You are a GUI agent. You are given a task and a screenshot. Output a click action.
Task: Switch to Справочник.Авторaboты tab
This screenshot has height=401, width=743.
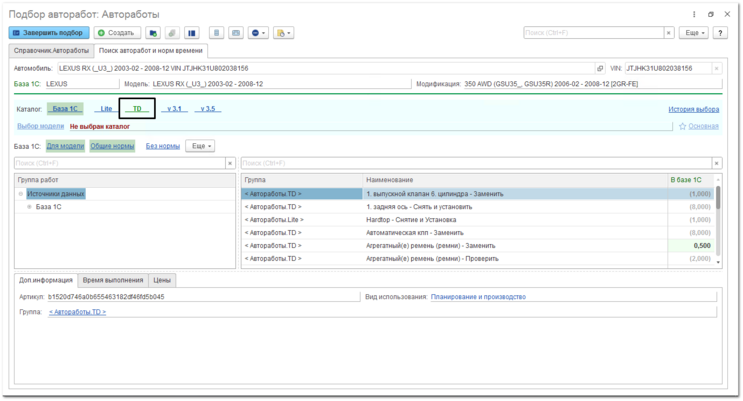[51, 50]
